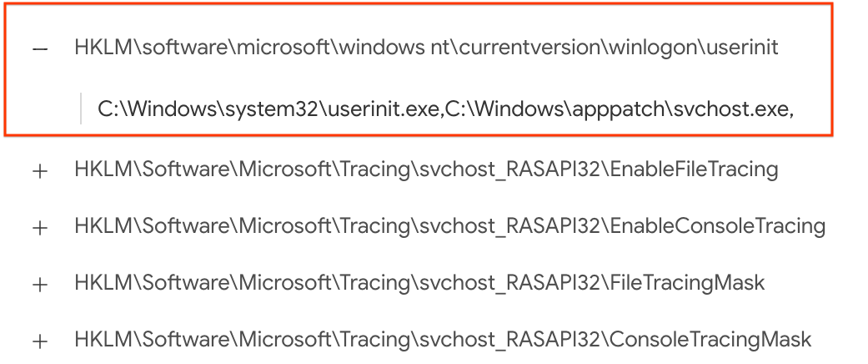Expand the ConsoleTracingMask entry's plus icon
This screenshot has height=364, width=868.
point(40,341)
